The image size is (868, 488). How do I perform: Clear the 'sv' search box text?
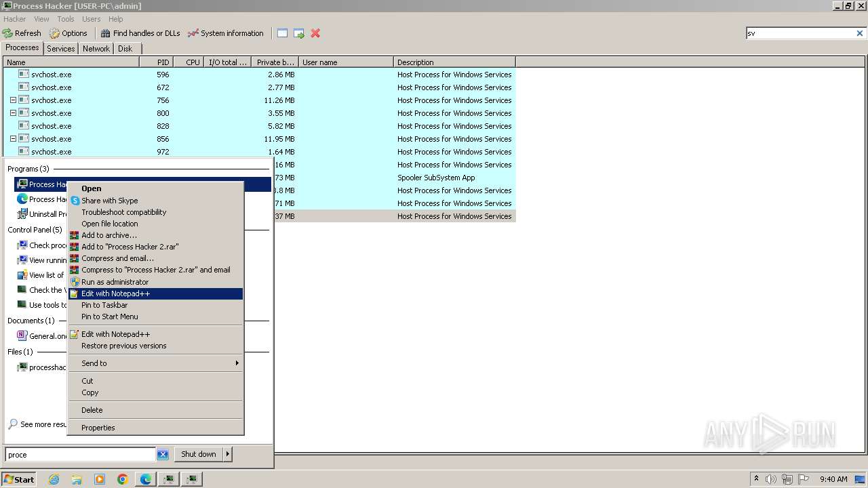coord(860,33)
